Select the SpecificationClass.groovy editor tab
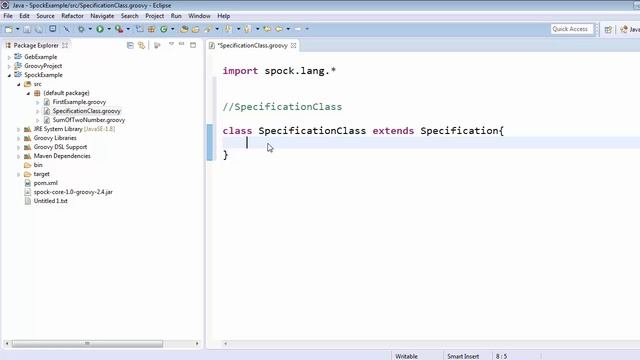The width and height of the screenshot is (640, 360). 252,45
